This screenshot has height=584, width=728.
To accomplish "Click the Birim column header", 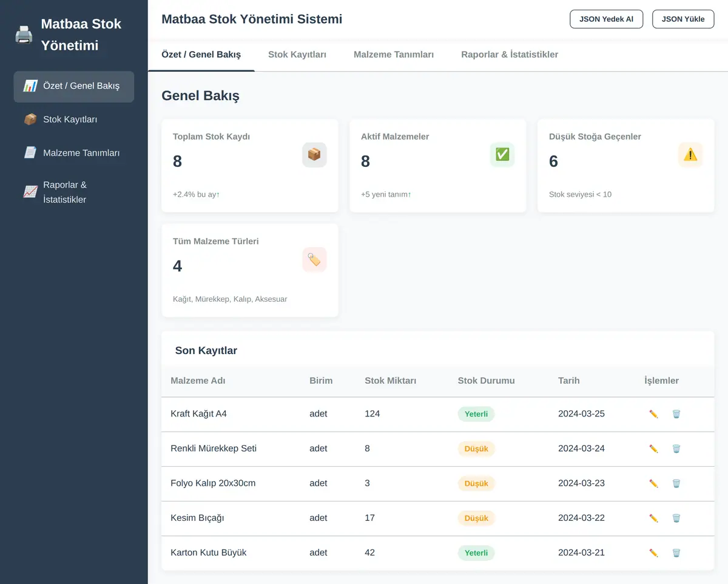I will pyautogui.click(x=321, y=381).
